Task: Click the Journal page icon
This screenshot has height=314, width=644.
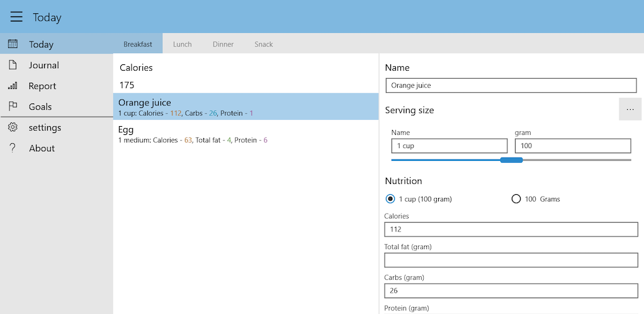Action: coord(13,65)
